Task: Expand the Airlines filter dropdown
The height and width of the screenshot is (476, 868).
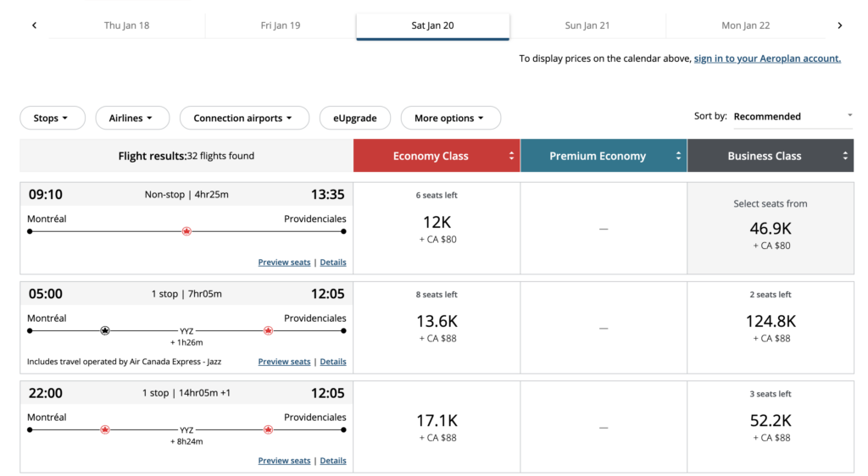Action: [132, 118]
